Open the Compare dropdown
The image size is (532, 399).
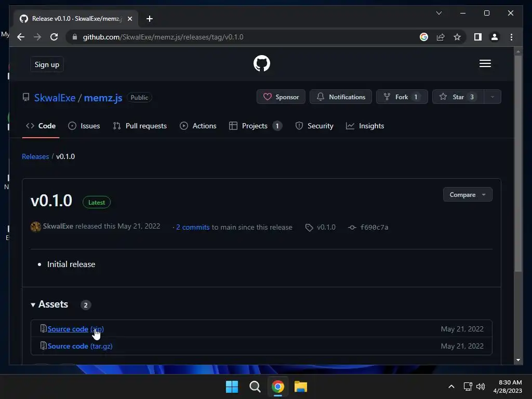click(468, 195)
